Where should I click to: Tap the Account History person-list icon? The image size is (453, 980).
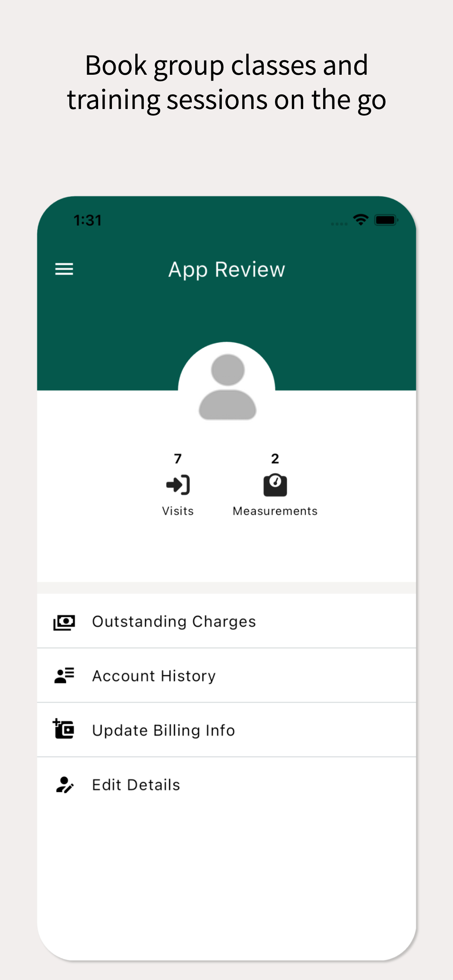[64, 676]
